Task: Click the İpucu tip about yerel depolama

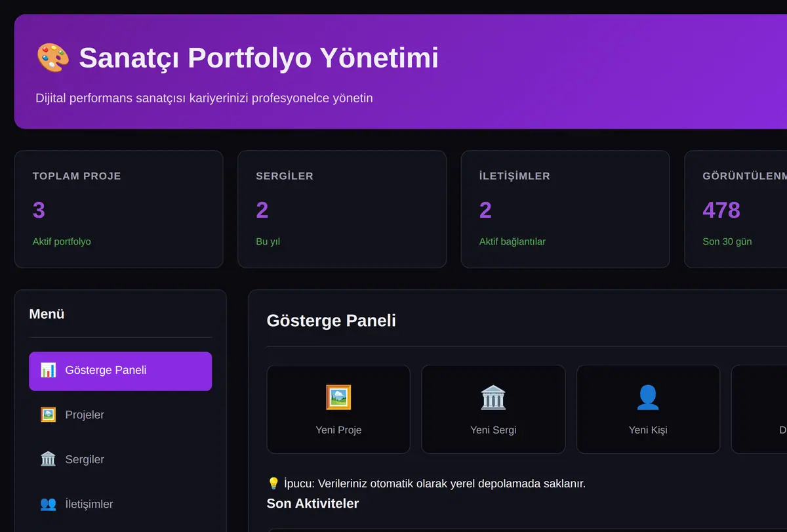Action: pyautogui.click(x=426, y=483)
